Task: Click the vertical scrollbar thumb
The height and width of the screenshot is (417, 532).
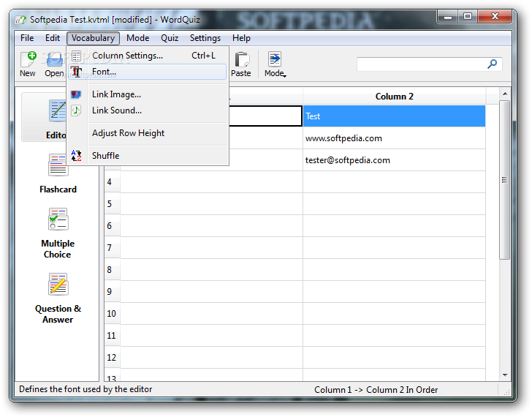Action: click(504, 180)
